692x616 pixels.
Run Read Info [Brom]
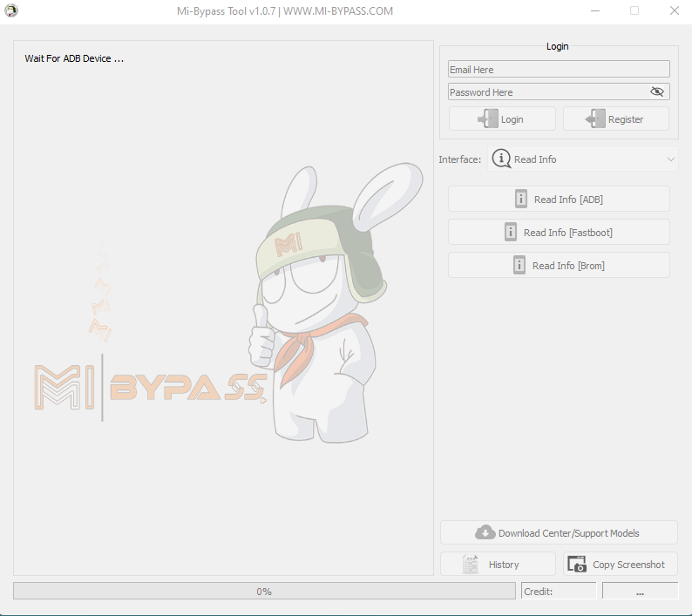[559, 265]
